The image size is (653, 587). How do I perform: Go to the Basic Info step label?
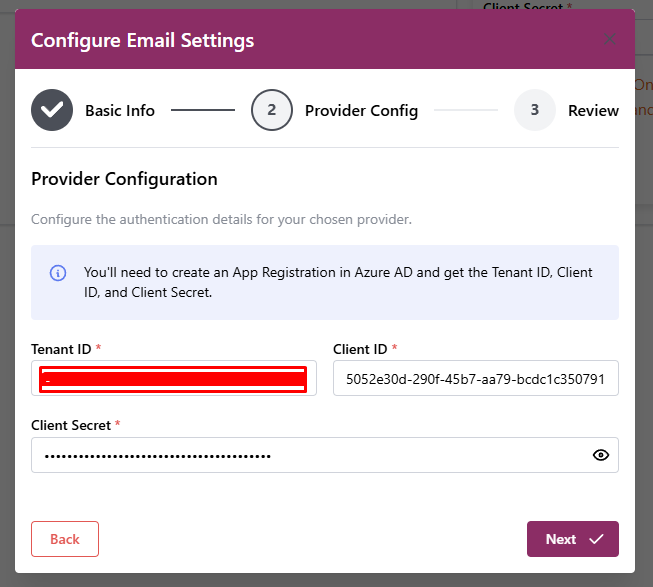[120, 110]
